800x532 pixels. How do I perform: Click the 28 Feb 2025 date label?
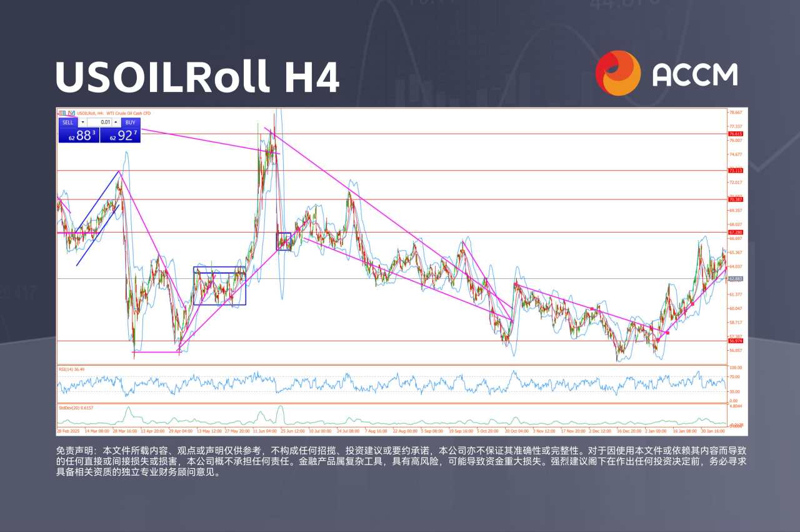click(69, 431)
